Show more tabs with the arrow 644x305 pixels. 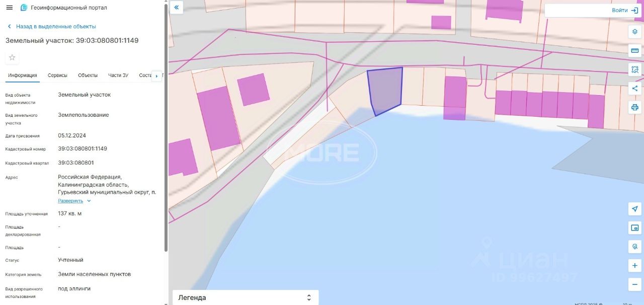[x=156, y=76]
